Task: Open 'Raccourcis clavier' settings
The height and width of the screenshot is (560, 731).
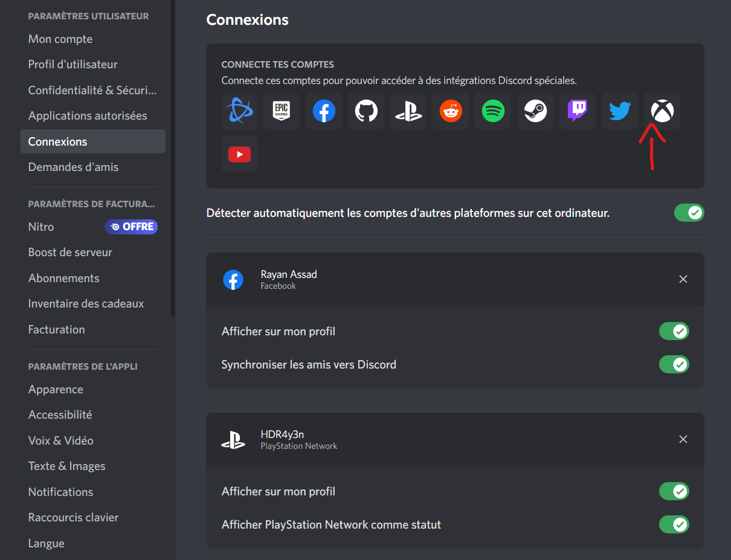Action: 93,518
